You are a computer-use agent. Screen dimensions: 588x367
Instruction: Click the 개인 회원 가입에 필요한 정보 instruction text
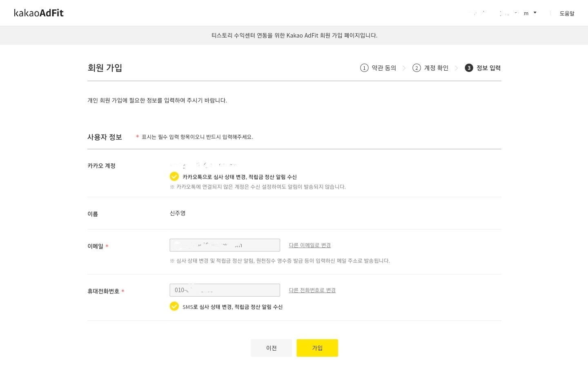pos(157,101)
